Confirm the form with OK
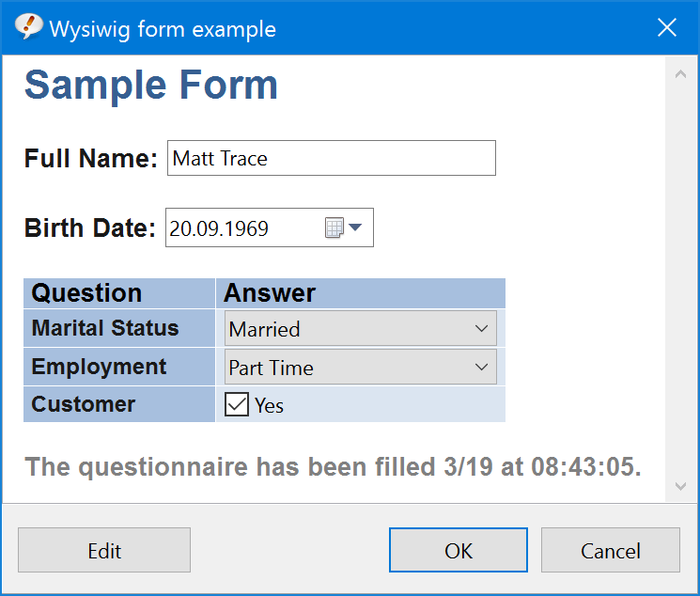The width and height of the screenshot is (700, 596). pos(459,550)
